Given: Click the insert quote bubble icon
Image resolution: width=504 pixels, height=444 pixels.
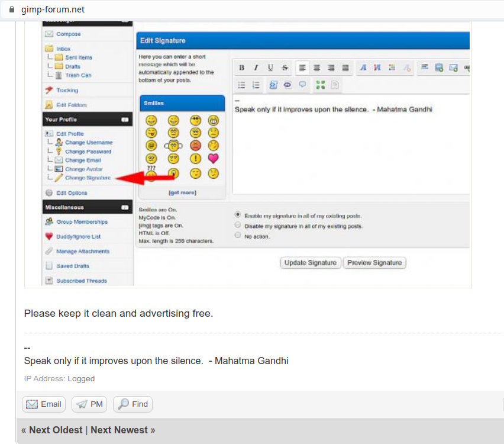Looking at the screenshot, I should coord(302,85).
